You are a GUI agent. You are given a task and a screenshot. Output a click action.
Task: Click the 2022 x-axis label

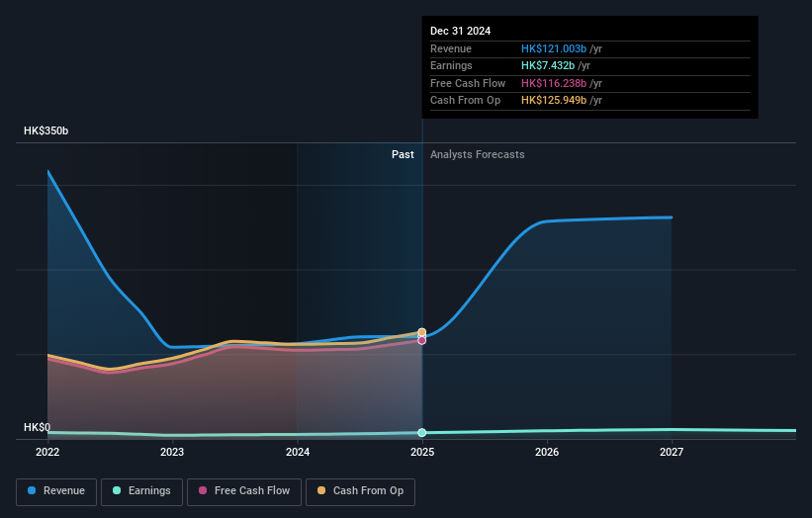point(47,453)
